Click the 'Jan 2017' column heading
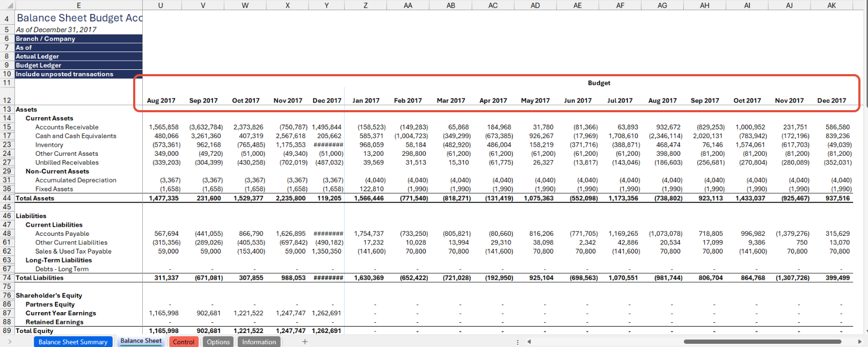Image resolution: width=868 pixels, height=347 pixels. click(366, 100)
